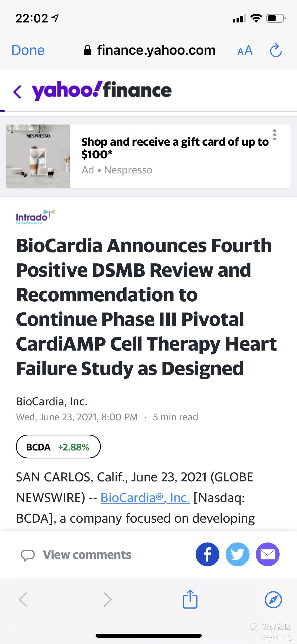Open Nespresso ad options menu

275,135
